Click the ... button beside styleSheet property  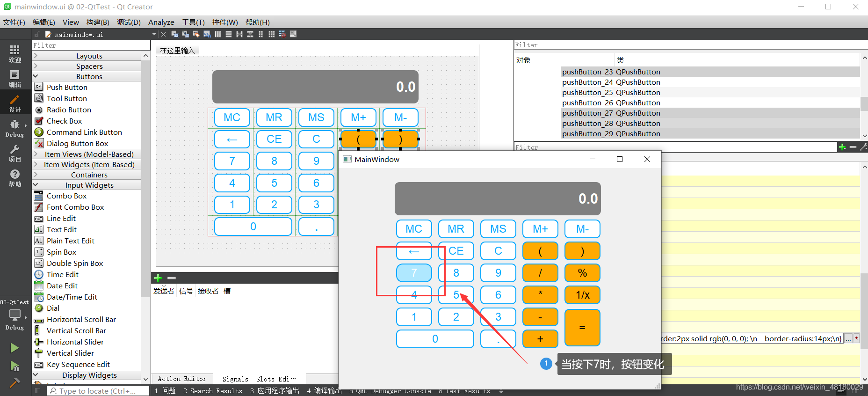[848, 339]
